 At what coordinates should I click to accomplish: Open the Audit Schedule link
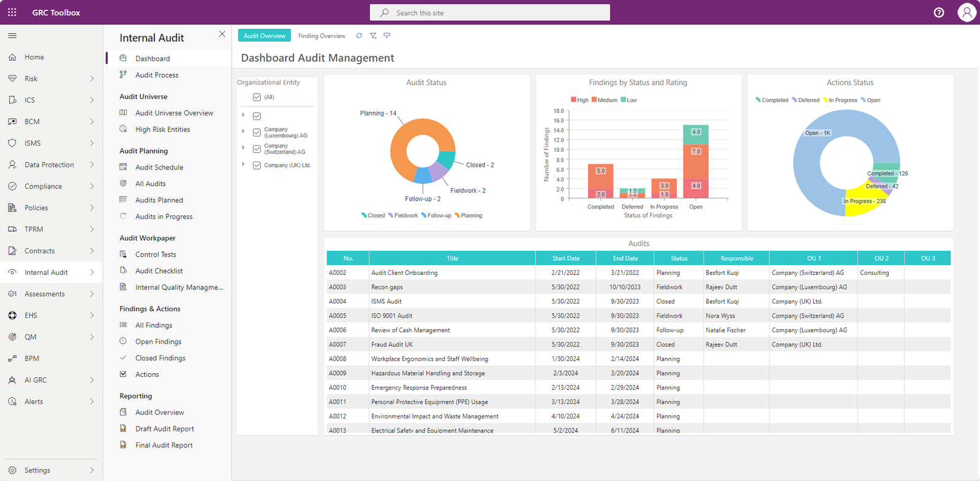(x=159, y=167)
